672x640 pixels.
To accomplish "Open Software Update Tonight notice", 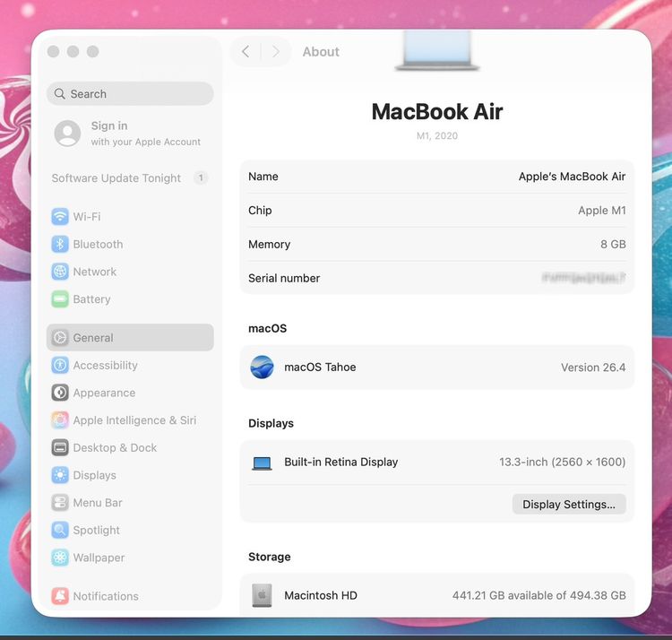I will click(x=116, y=177).
